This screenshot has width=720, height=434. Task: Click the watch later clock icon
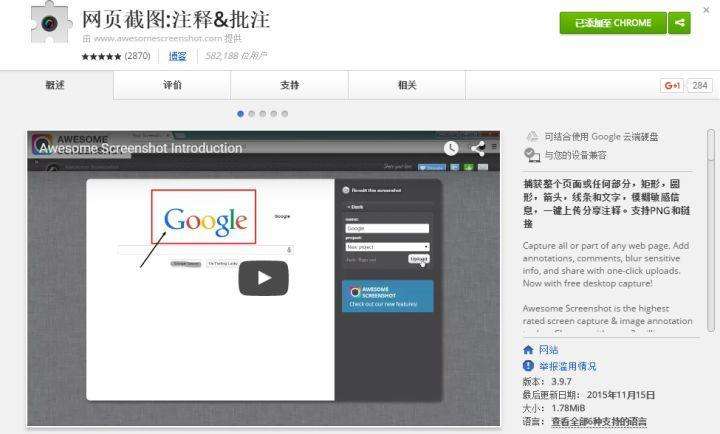pos(451,148)
